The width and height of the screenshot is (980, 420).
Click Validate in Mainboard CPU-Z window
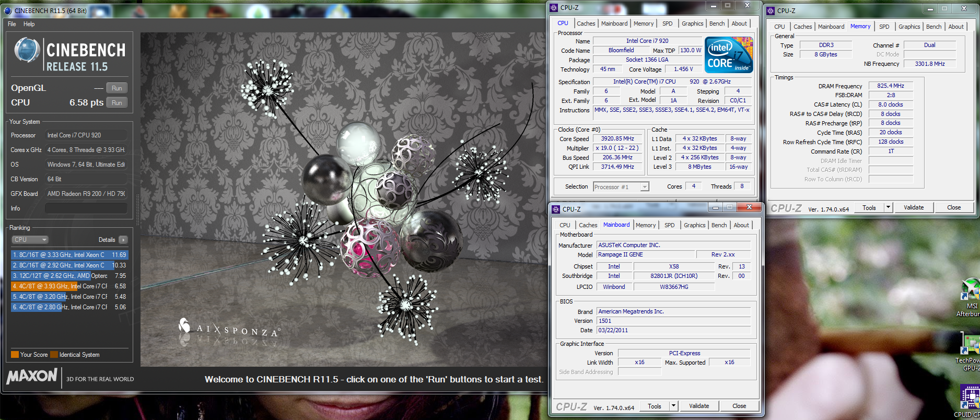pyautogui.click(x=699, y=406)
